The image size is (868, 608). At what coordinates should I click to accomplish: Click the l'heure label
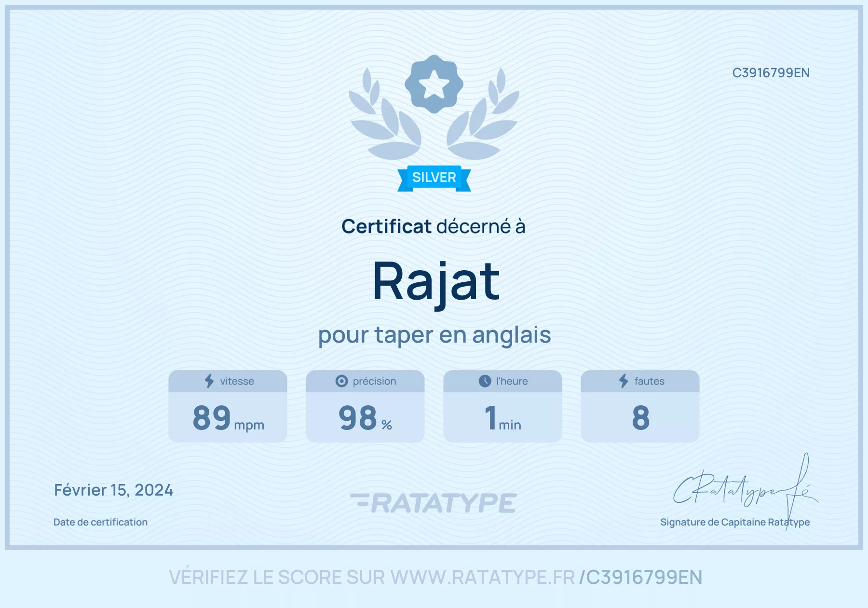512,381
